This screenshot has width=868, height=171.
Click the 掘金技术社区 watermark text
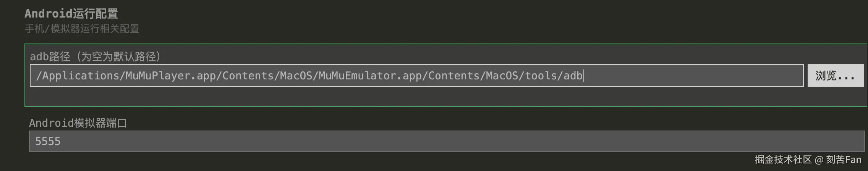click(x=783, y=160)
